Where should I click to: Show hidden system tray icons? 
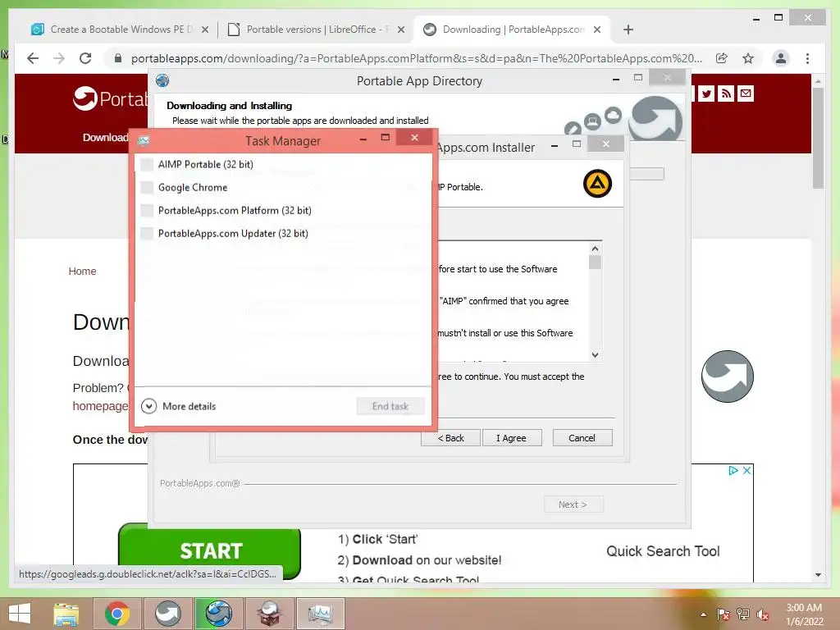703,614
